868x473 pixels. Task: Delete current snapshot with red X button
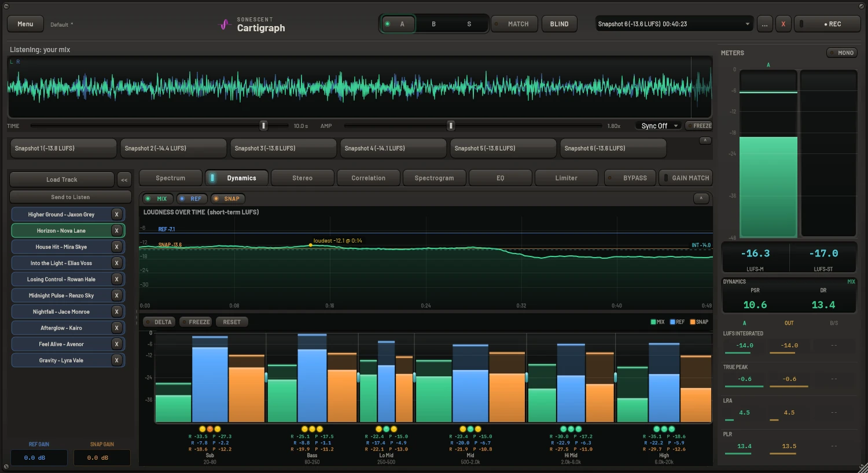click(x=783, y=24)
